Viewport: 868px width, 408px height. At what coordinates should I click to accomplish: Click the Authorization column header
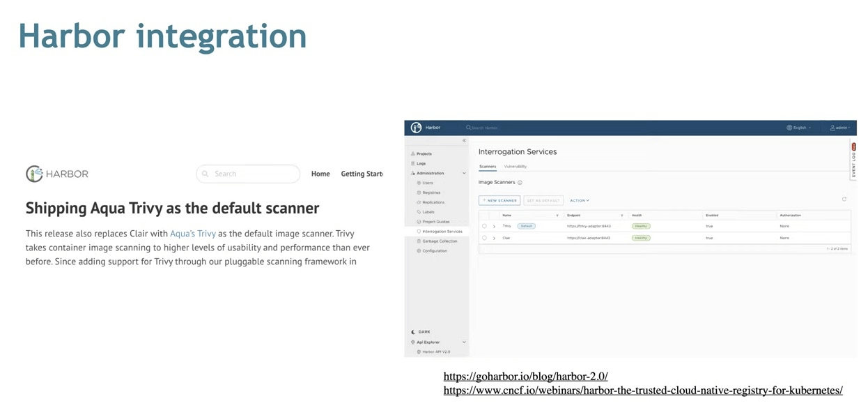791,216
